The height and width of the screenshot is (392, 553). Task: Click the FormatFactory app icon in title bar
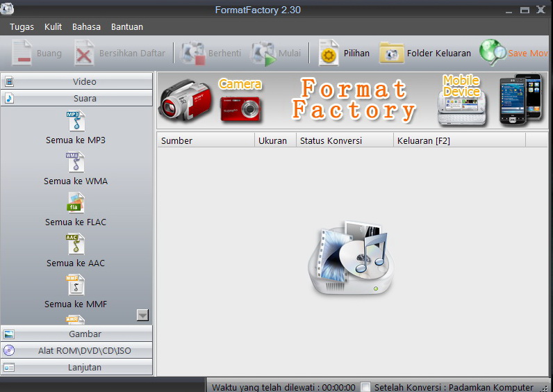(x=7, y=9)
